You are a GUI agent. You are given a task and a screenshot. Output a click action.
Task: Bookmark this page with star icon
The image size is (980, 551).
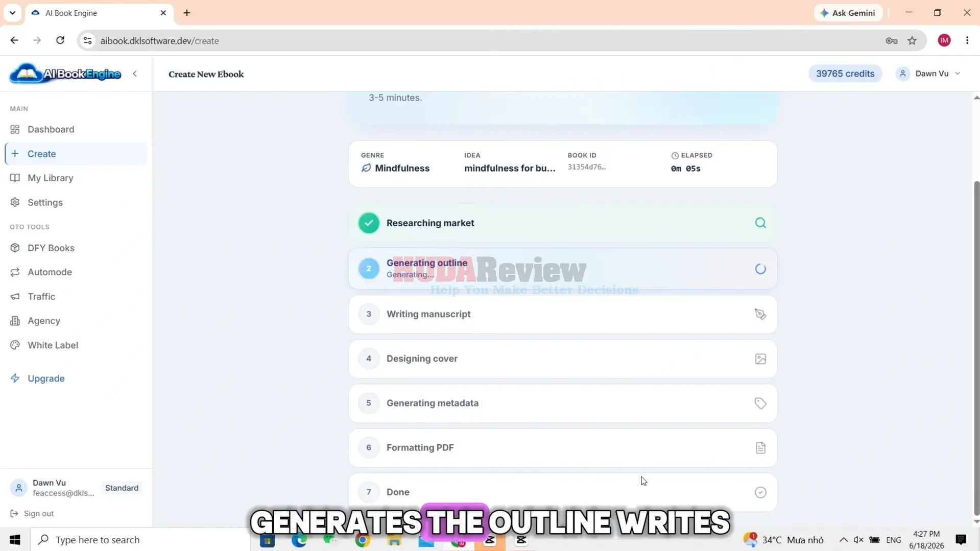pos(912,41)
